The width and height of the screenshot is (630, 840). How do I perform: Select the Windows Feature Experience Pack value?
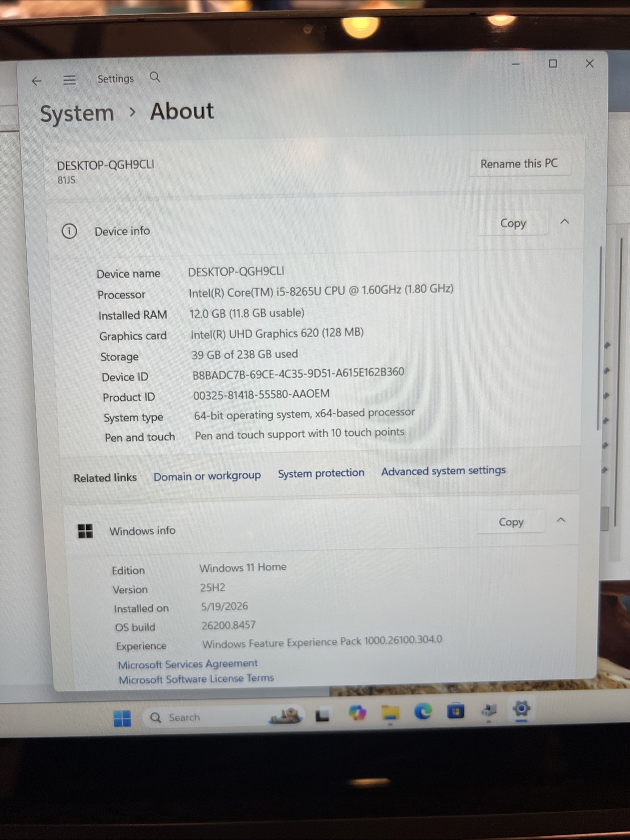[322, 641]
